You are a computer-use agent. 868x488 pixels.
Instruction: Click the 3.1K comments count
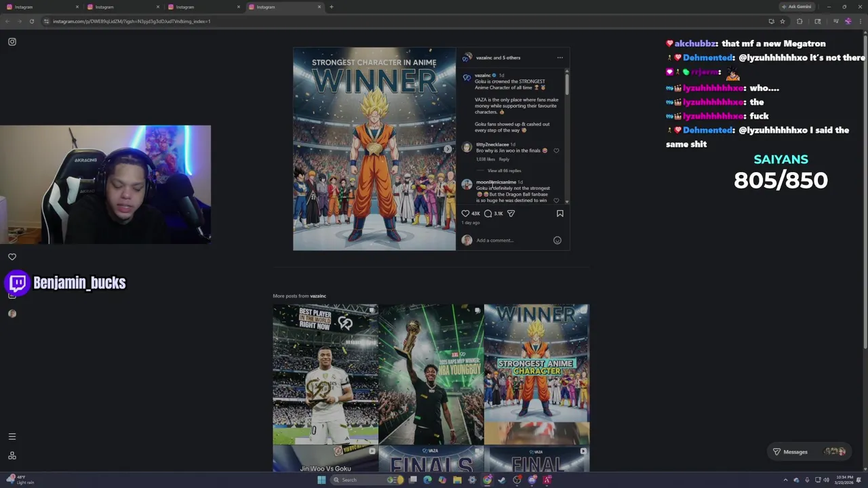pos(498,213)
